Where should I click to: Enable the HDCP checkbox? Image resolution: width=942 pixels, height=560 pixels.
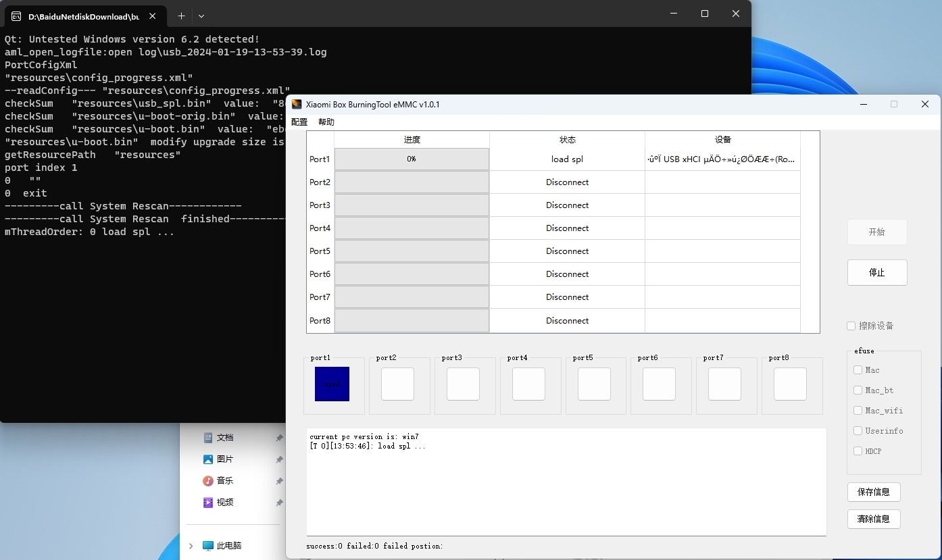click(x=858, y=451)
